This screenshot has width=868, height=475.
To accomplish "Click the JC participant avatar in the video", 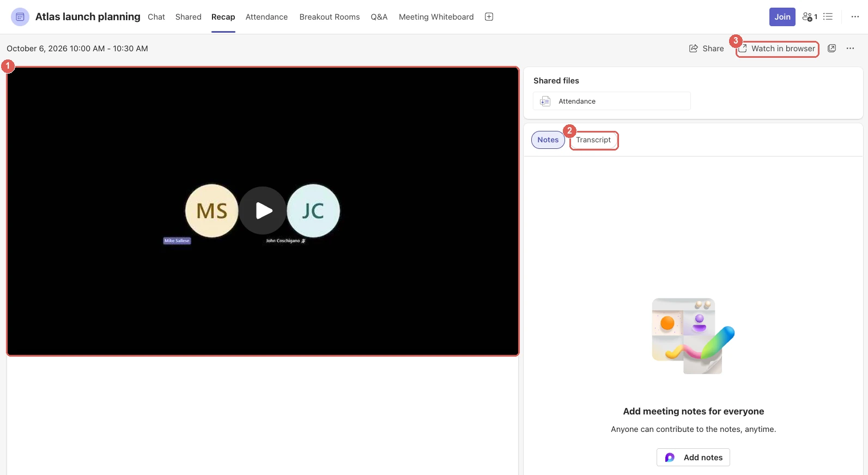I will (x=313, y=211).
